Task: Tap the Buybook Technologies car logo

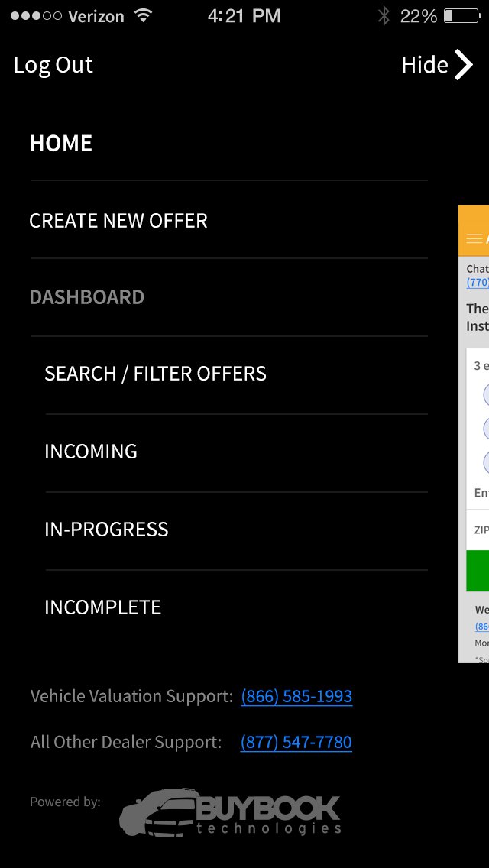Action: pyautogui.click(x=230, y=813)
